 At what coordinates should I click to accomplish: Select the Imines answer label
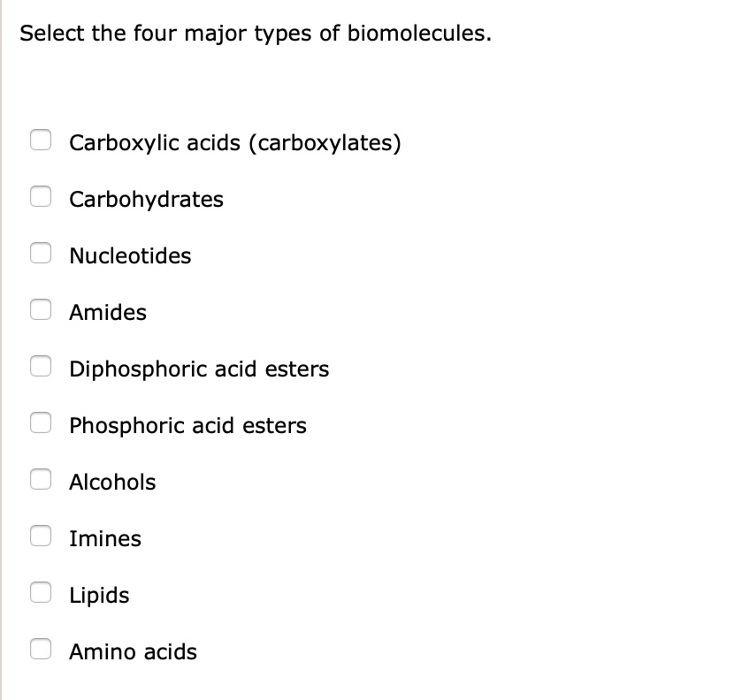(x=105, y=539)
